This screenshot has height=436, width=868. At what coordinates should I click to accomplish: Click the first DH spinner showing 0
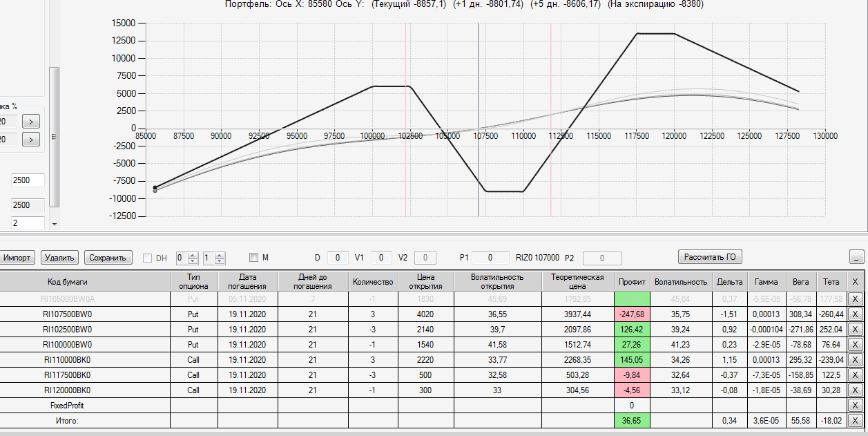tap(187, 258)
